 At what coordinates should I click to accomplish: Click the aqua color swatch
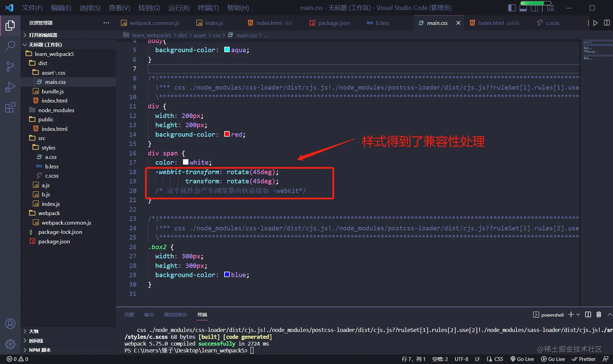click(x=227, y=49)
